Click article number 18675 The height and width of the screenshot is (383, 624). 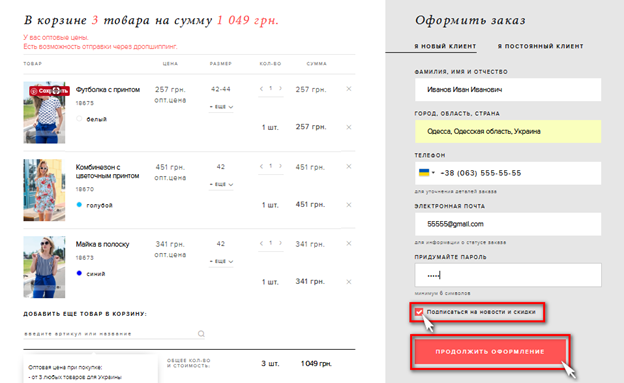(x=85, y=103)
